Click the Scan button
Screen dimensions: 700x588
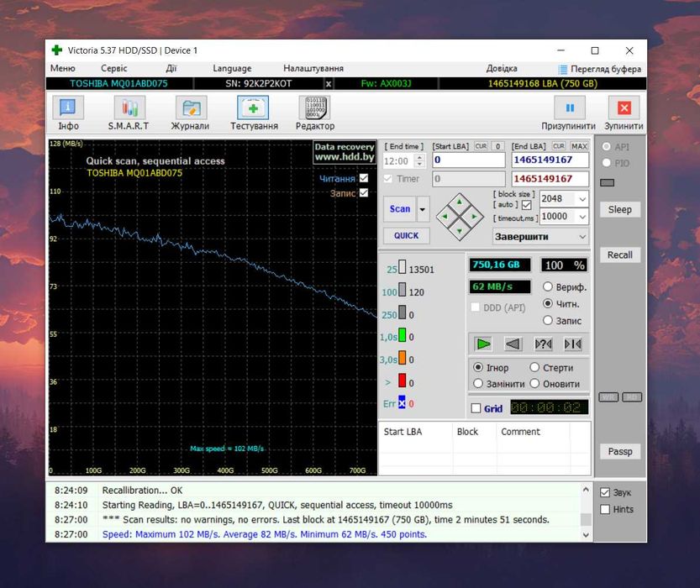[400, 209]
